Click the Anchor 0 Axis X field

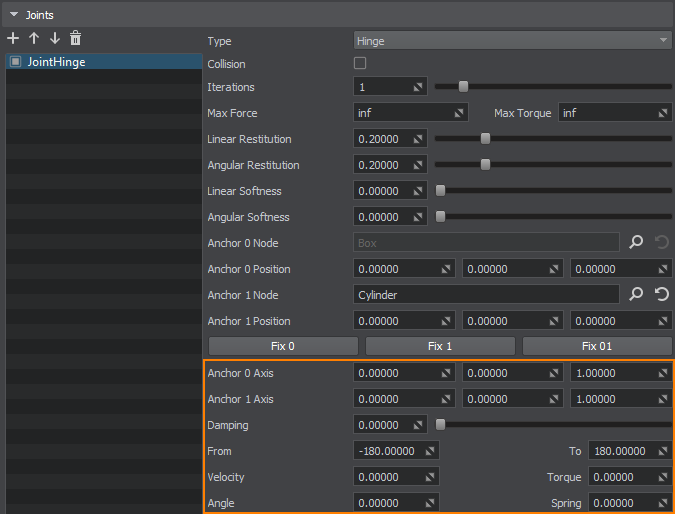[x=404, y=373]
